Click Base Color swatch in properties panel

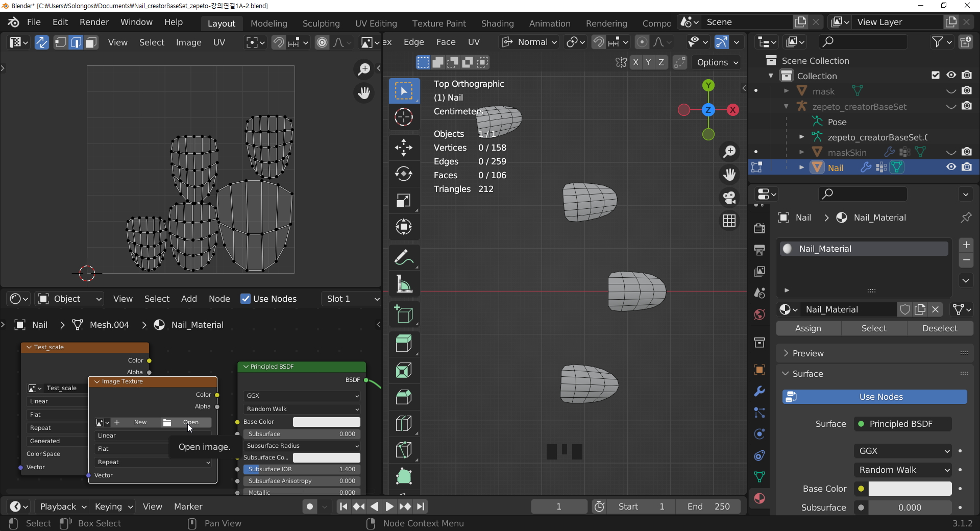(910, 489)
